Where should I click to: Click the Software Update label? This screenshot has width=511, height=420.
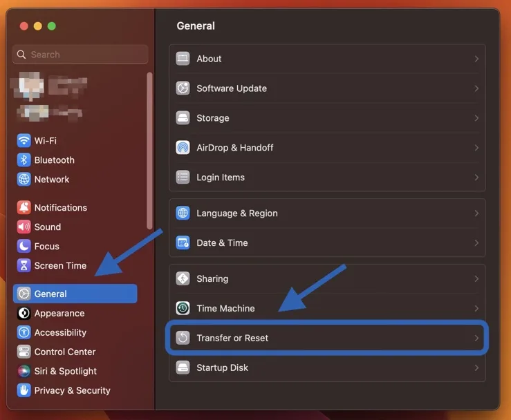tap(232, 88)
